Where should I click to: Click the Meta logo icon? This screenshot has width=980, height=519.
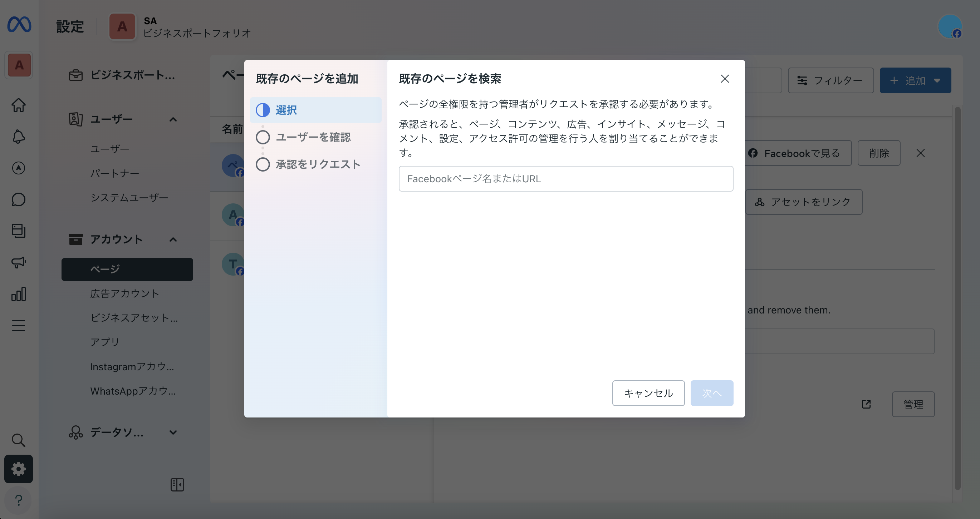coord(19,25)
